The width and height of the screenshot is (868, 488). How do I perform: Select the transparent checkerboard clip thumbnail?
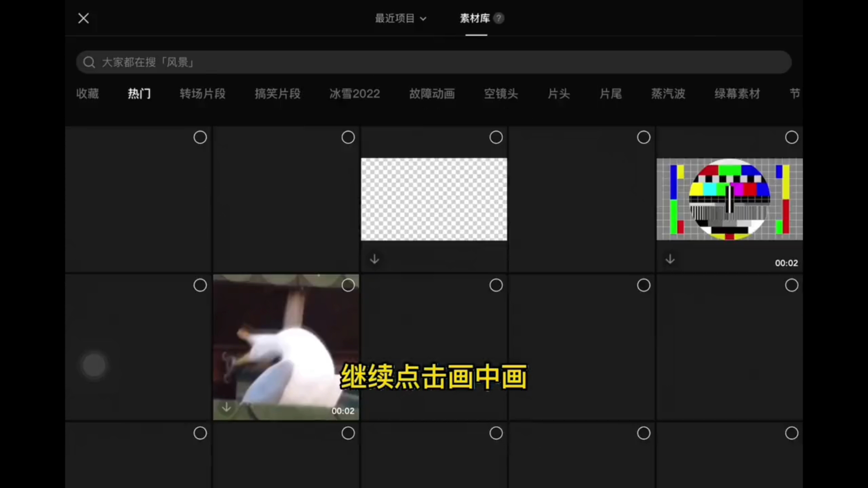pos(434,199)
